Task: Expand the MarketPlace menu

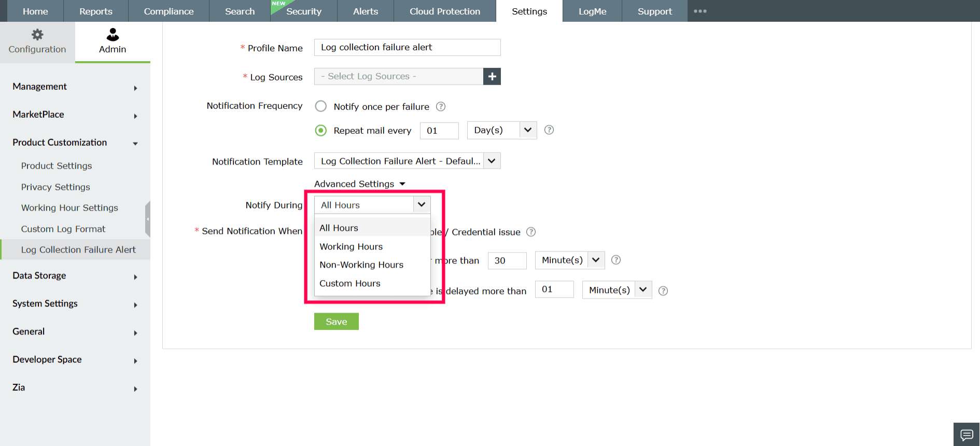Action: tap(75, 115)
